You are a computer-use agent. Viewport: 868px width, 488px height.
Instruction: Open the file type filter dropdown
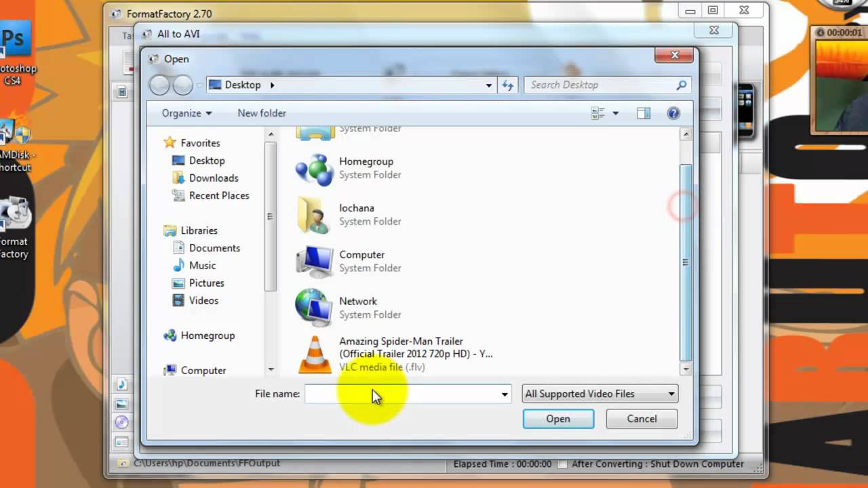[x=600, y=394]
